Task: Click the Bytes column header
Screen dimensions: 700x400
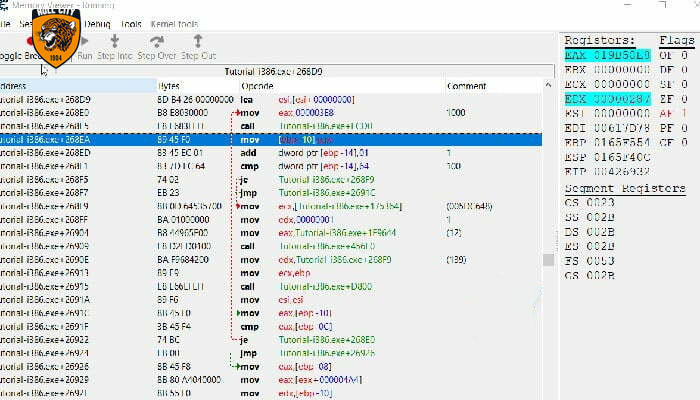Action: [x=170, y=86]
